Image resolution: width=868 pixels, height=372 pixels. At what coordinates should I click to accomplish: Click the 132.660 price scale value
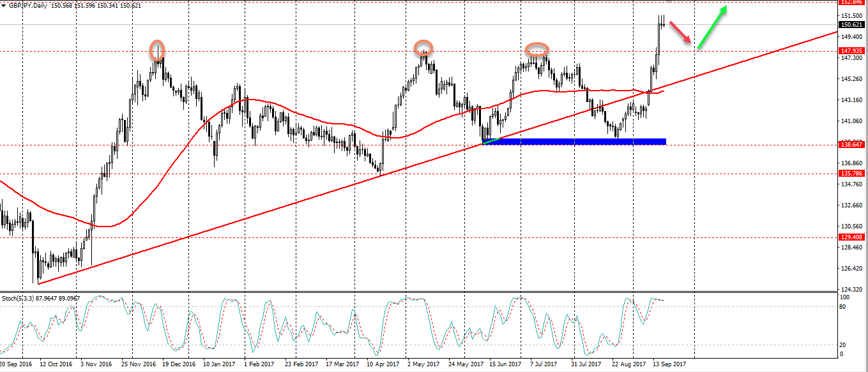(851, 205)
